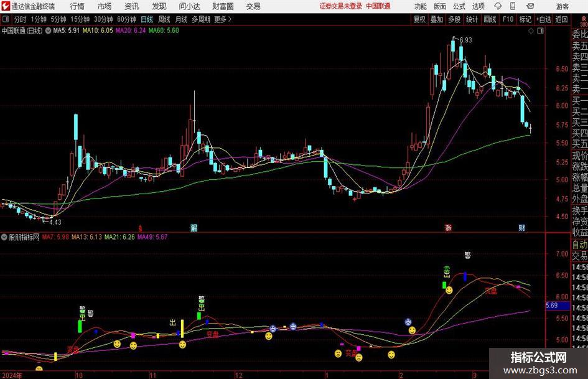Open the 画线 drawing tools
This screenshot has height=379, width=588.
[x=490, y=19]
